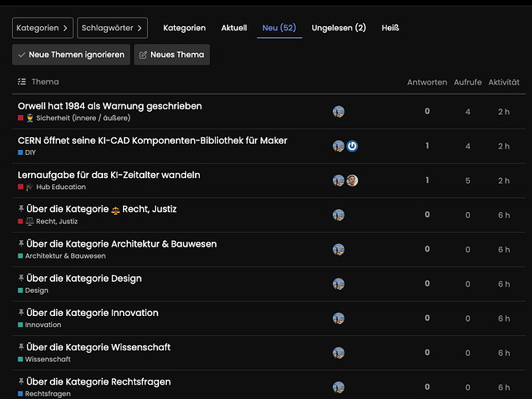Sort topics by Aktivität column

(504, 82)
